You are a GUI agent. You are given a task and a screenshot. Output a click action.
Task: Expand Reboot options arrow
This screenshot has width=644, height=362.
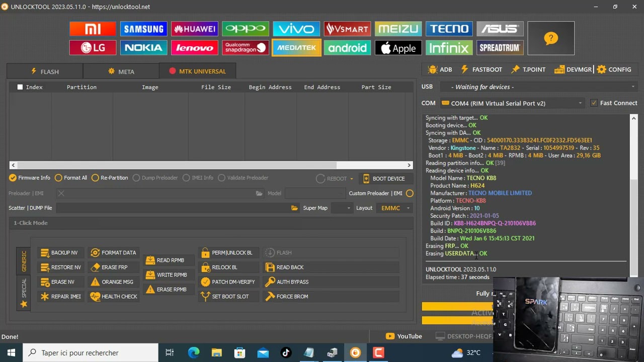click(x=352, y=179)
